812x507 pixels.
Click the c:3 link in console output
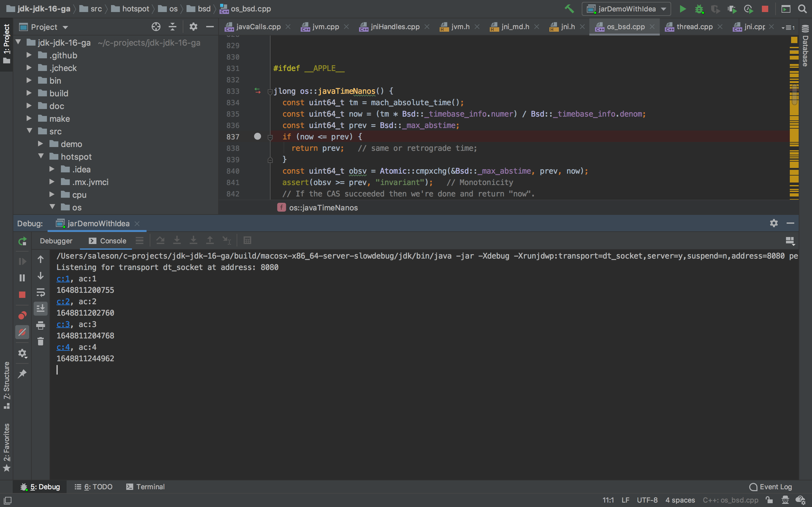coord(63,324)
